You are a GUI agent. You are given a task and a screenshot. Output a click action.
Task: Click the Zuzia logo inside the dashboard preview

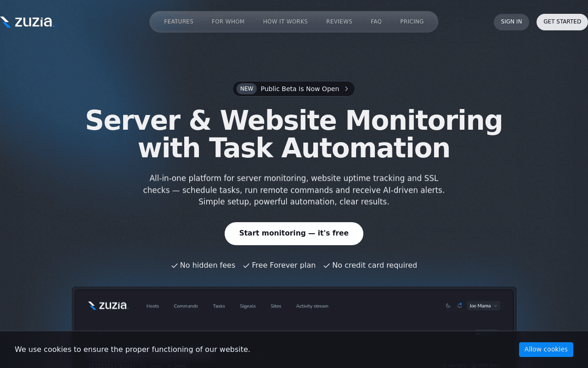[x=108, y=305]
